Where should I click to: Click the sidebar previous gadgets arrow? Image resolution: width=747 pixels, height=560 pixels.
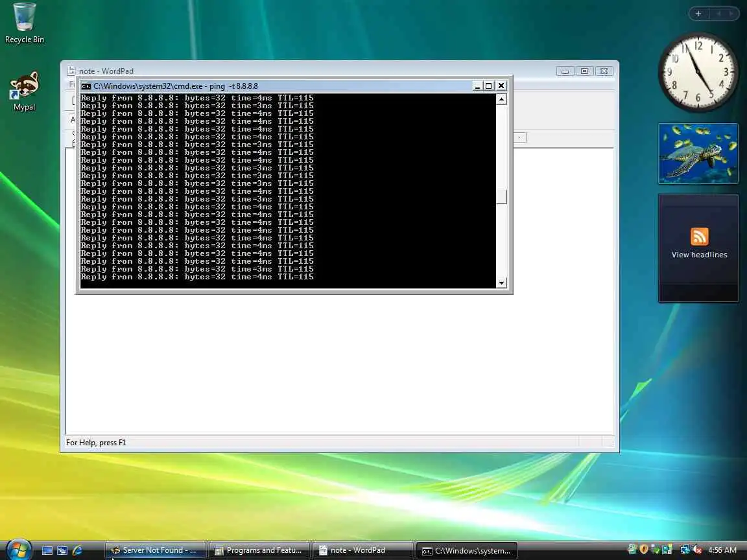pyautogui.click(x=718, y=14)
